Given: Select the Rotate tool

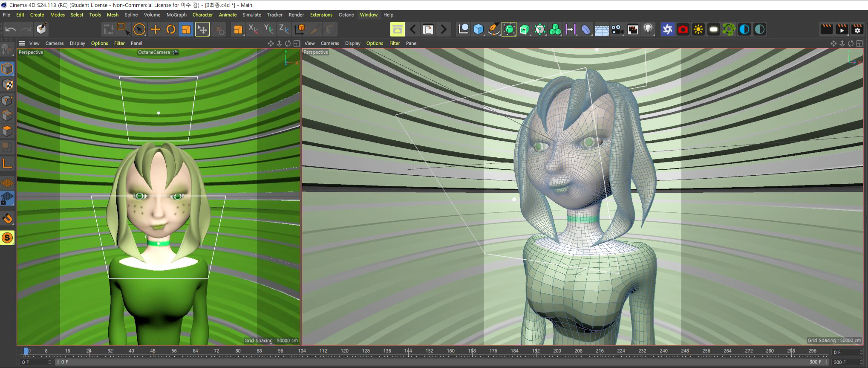Looking at the screenshot, I should tap(171, 29).
